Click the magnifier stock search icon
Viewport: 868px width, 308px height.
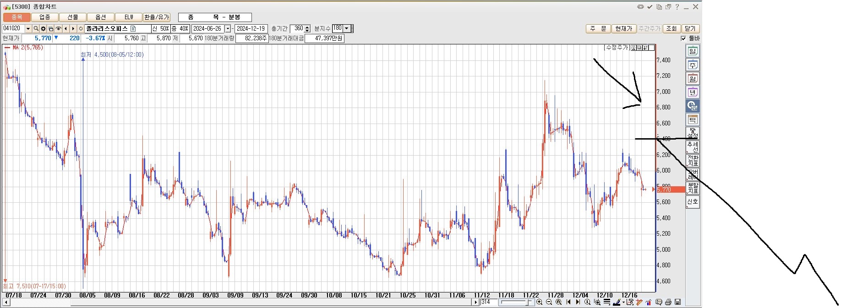pyautogui.click(x=36, y=29)
